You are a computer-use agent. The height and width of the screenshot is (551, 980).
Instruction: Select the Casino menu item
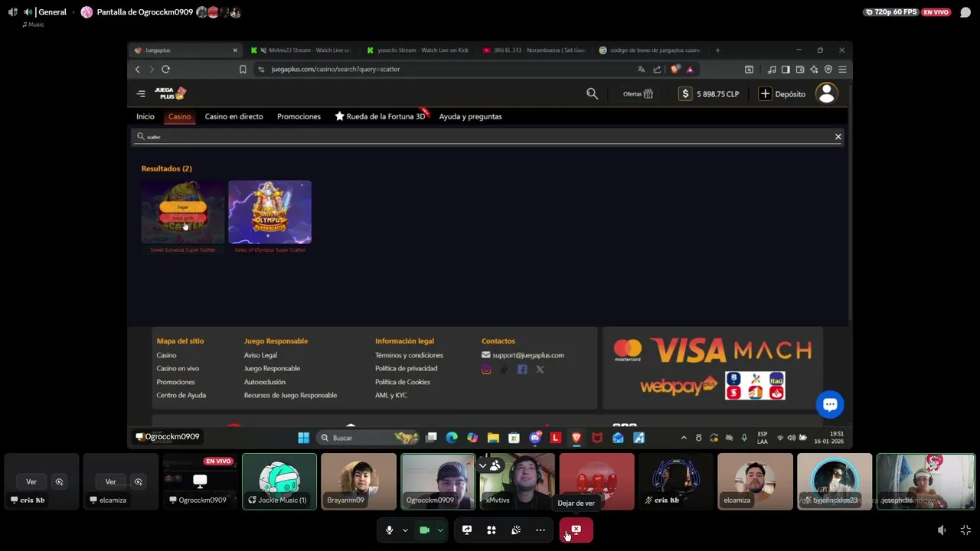point(179,116)
